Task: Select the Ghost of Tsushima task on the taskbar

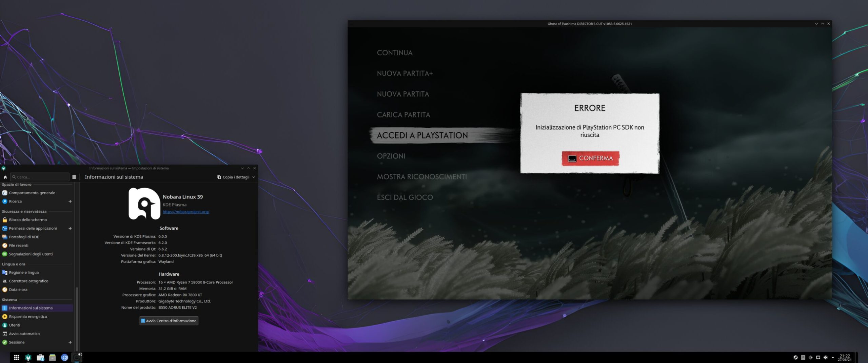Action: [x=77, y=358]
